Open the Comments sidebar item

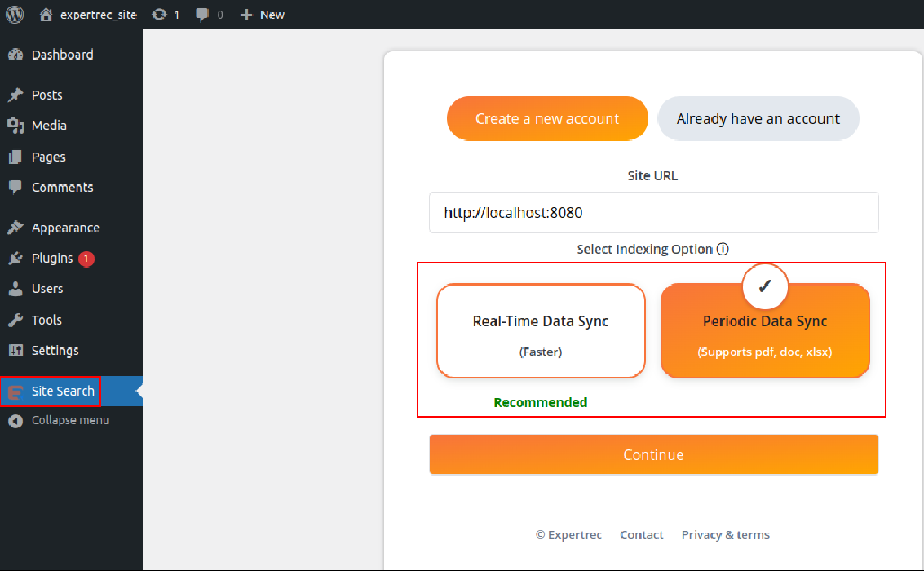[x=62, y=188]
